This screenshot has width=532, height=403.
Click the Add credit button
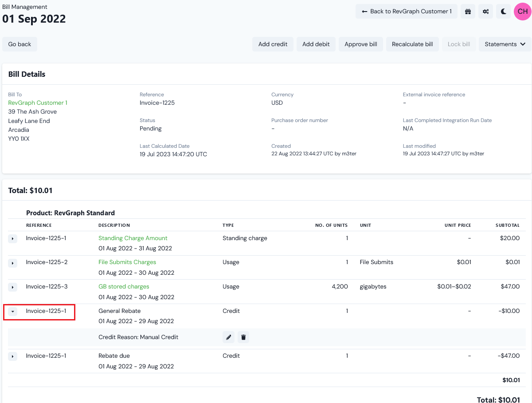coord(273,44)
